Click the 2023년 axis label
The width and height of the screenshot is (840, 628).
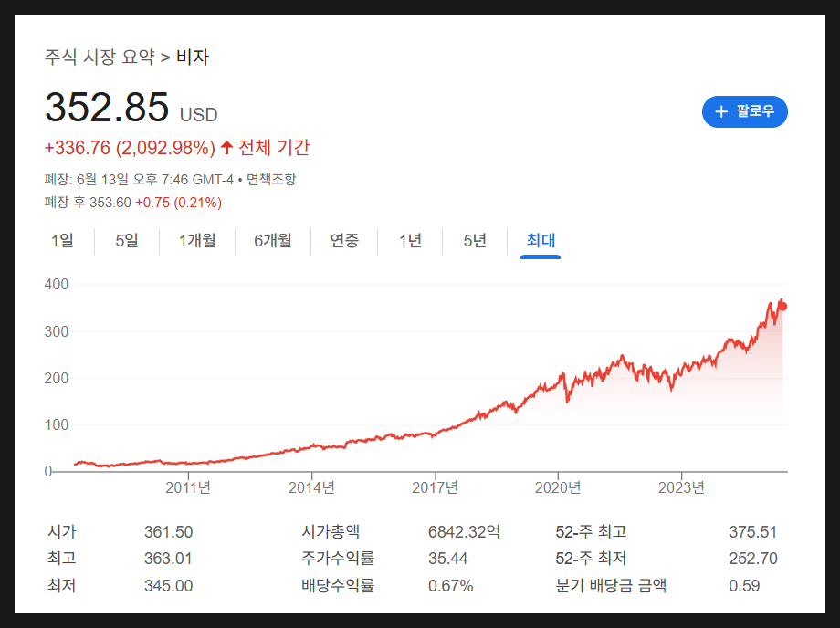(681, 487)
